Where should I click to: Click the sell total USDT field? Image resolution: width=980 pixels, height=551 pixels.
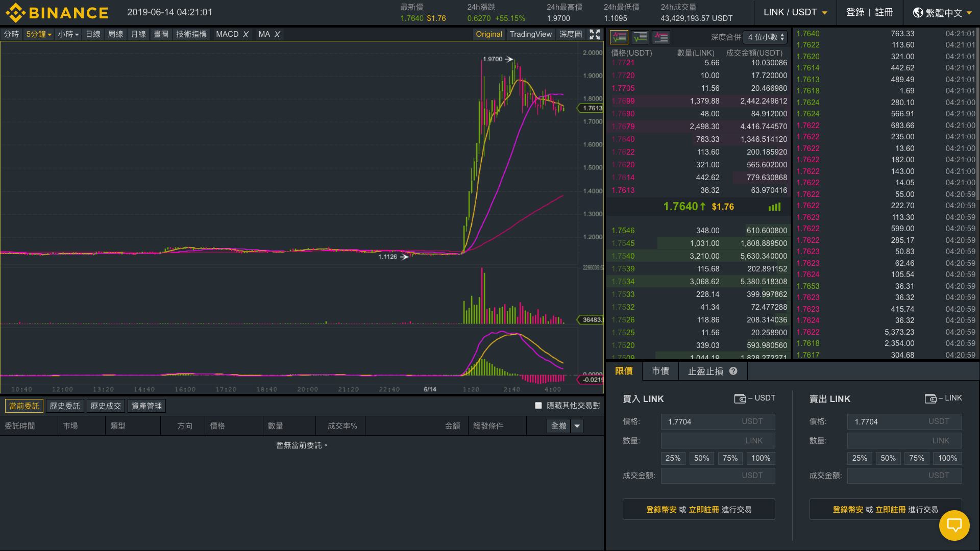(x=905, y=475)
